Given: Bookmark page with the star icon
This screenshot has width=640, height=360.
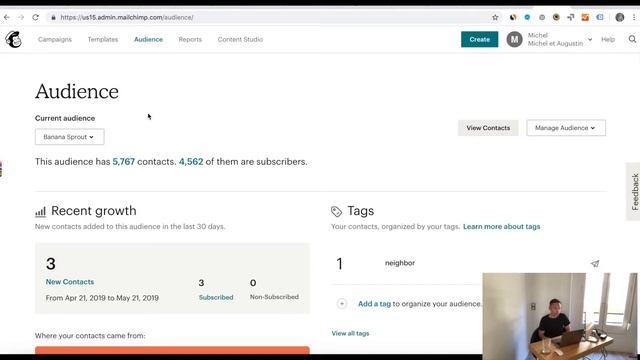Looking at the screenshot, I should point(495,17).
